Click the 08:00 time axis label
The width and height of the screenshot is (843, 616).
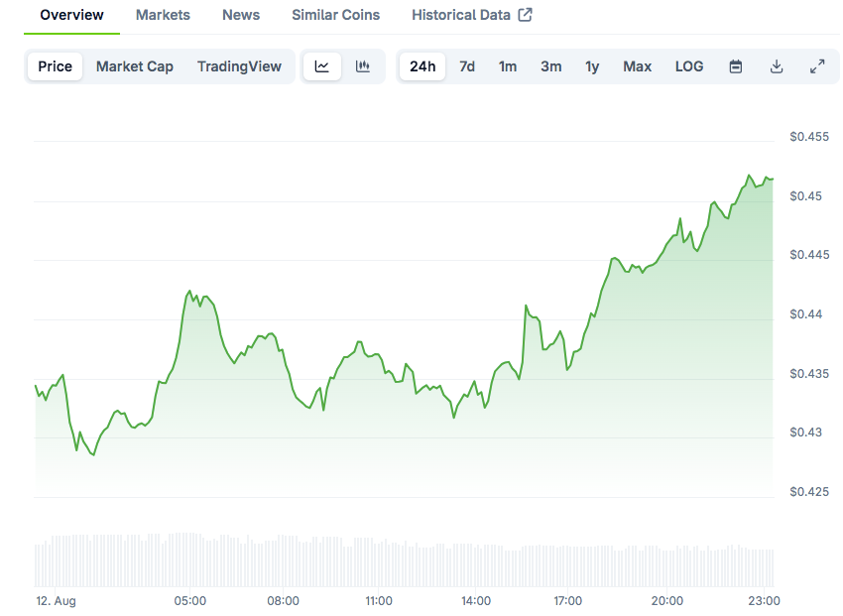point(284,601)
